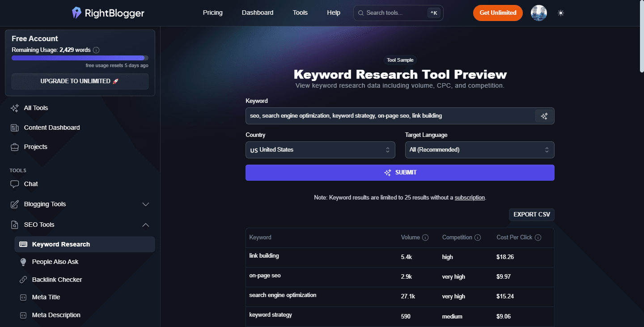Viewport: 644px width, 327px height.
Task: Click the Backlink Checker chain icon
Action: pos(23,280)
